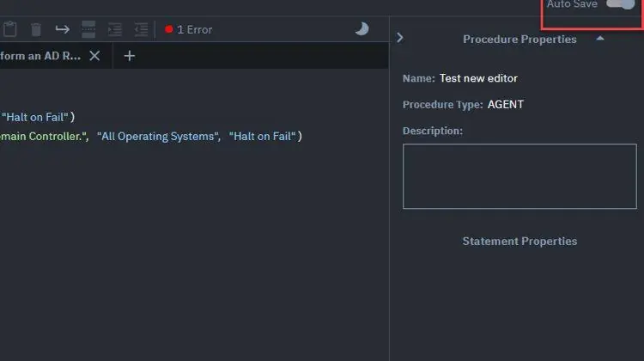Click the delete trash icon
Viewport: 644px width, 361px height.
point(36,29)
